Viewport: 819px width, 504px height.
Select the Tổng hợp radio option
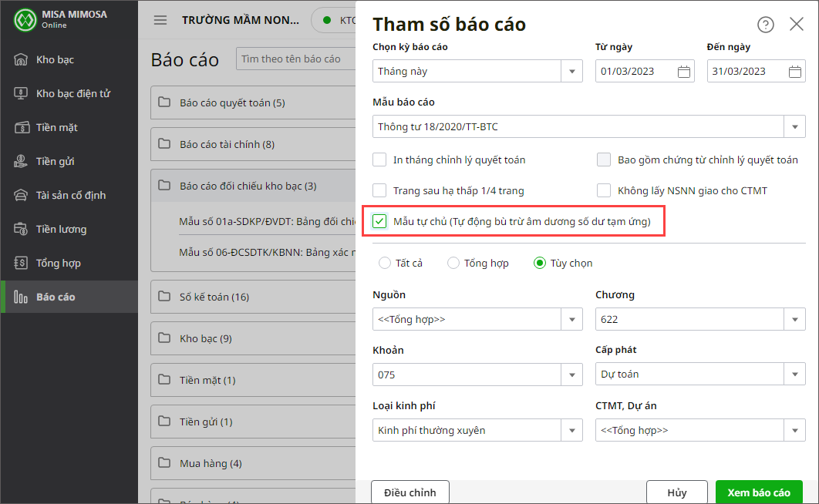click(453, 264)
